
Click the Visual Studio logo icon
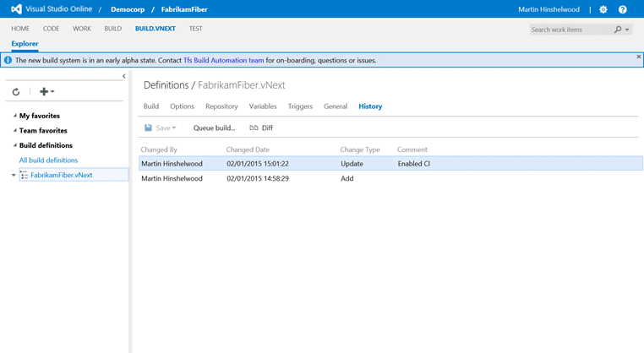(16, 9)
